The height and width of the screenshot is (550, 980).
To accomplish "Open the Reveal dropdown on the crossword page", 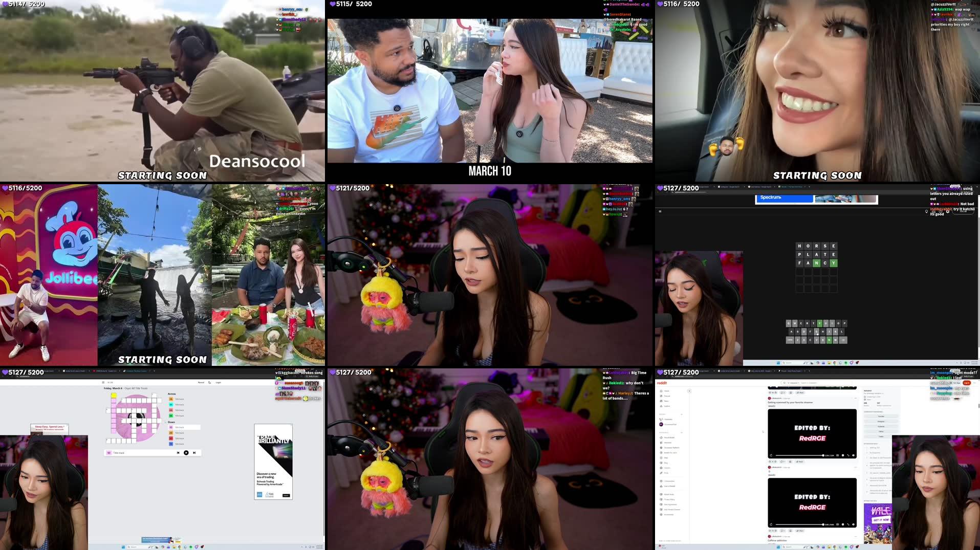I will point(201,382).
